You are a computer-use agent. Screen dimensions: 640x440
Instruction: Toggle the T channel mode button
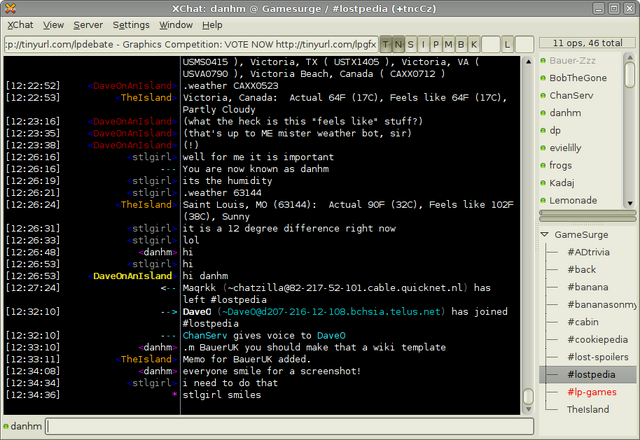click(x=386, y=44)
